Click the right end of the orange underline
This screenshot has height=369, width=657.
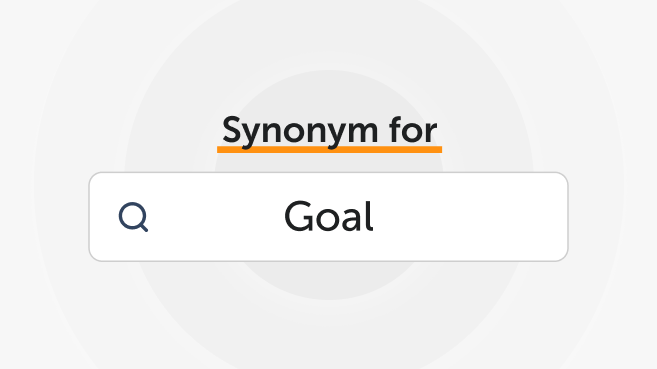point(438,150)
